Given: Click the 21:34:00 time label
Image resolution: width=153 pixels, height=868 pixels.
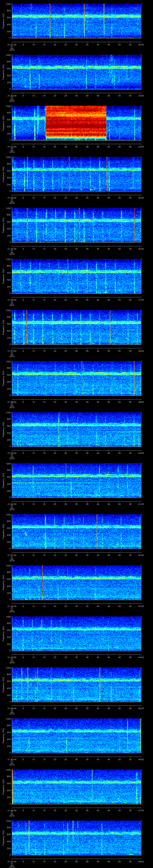Looking at the screenshot, I should pos(12,197).
